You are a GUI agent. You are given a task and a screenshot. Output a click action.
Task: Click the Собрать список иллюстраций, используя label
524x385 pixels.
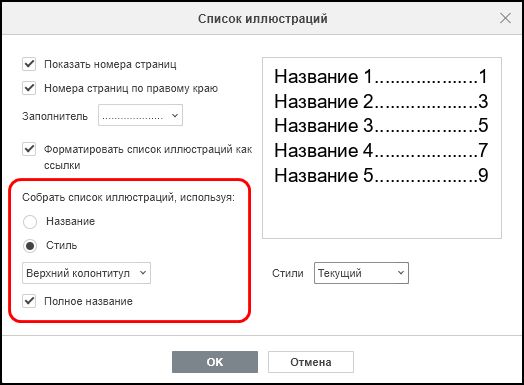point(129,197)
